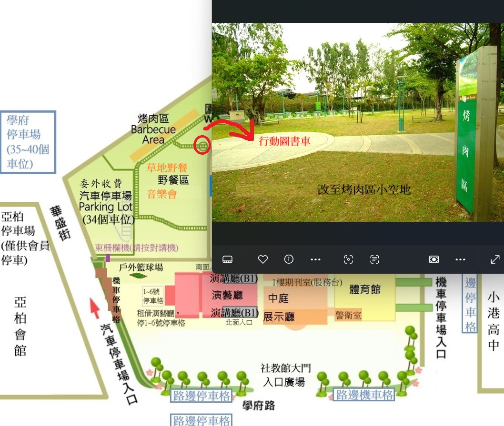Click the 行動圖書車 red text in photo
This screenshot has width=504, height=426.
[284, 141]
